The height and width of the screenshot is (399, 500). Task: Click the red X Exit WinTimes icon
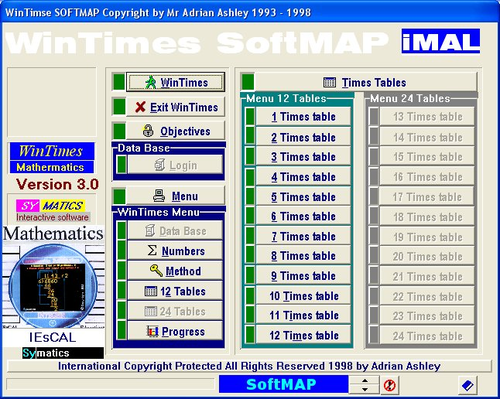pos(140,107)
